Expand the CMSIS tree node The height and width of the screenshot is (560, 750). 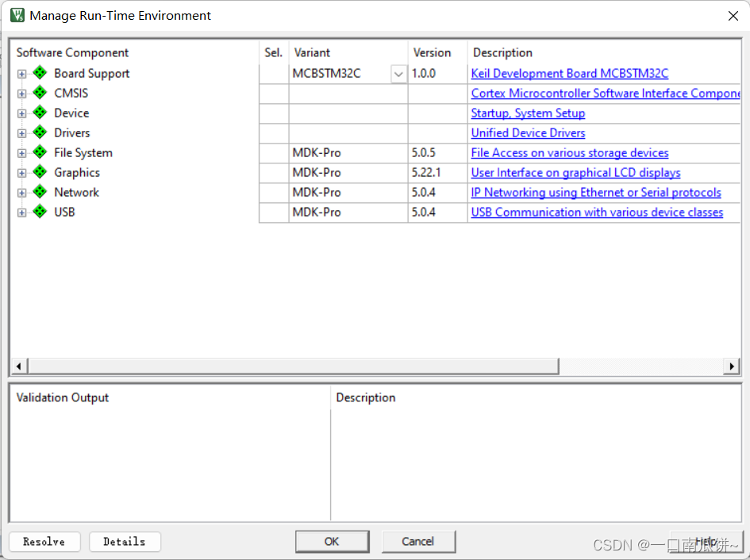click(21, 94)
